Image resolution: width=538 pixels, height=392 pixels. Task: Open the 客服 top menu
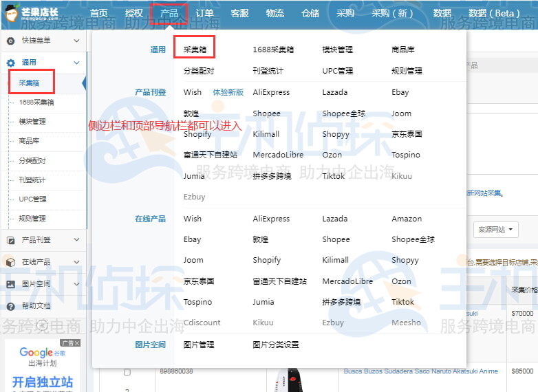click(x=239, y=13)
